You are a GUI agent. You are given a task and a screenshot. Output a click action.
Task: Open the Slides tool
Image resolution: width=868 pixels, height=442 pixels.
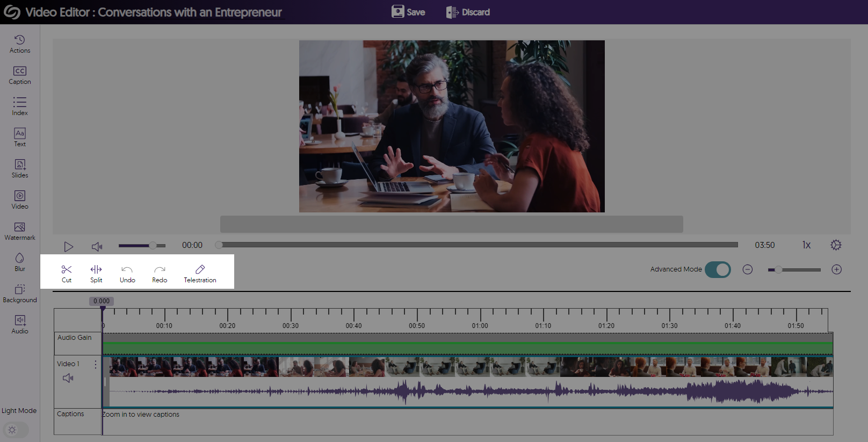20,169
